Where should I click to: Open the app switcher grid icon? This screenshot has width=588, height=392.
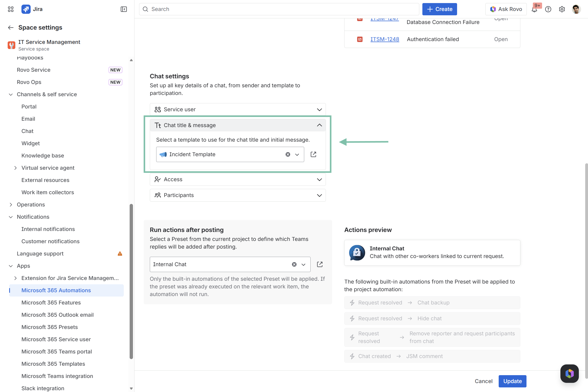click(10, 9)
